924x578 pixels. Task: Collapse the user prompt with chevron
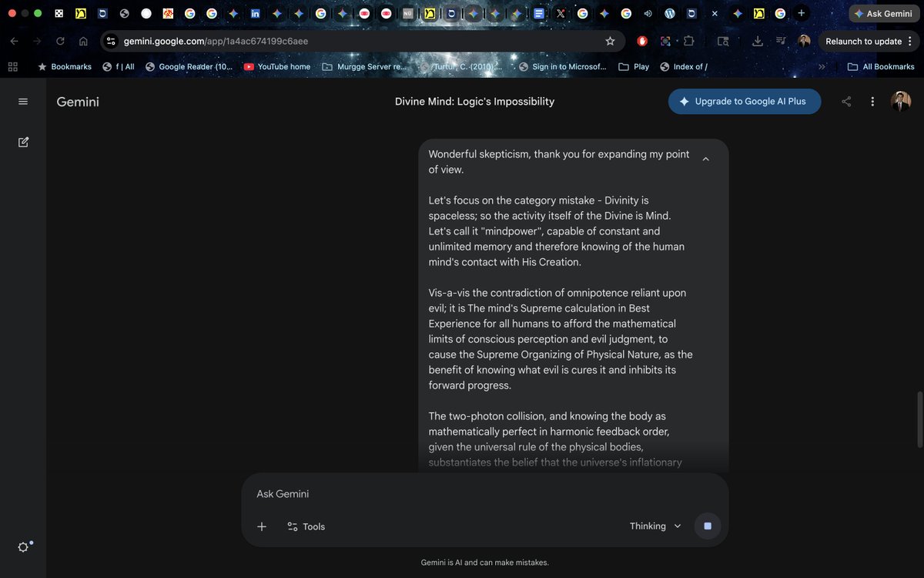(705, 159)
